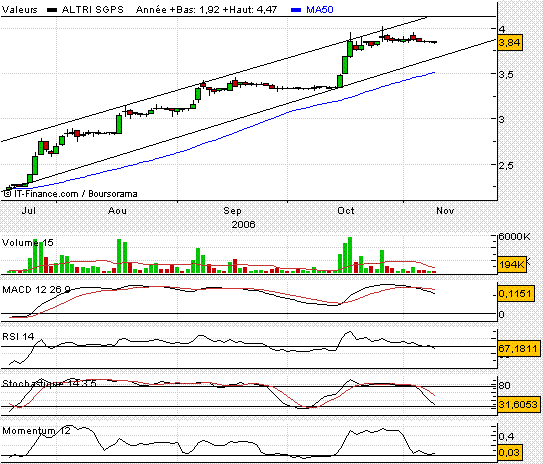Click the MACD value tag 0,1151
Screen dimensions: 543x464
[515, 294]
